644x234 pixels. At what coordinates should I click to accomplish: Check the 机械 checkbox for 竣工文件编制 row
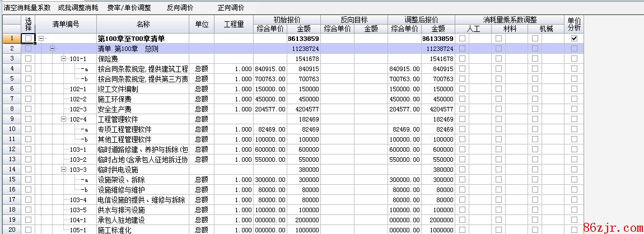535,89
